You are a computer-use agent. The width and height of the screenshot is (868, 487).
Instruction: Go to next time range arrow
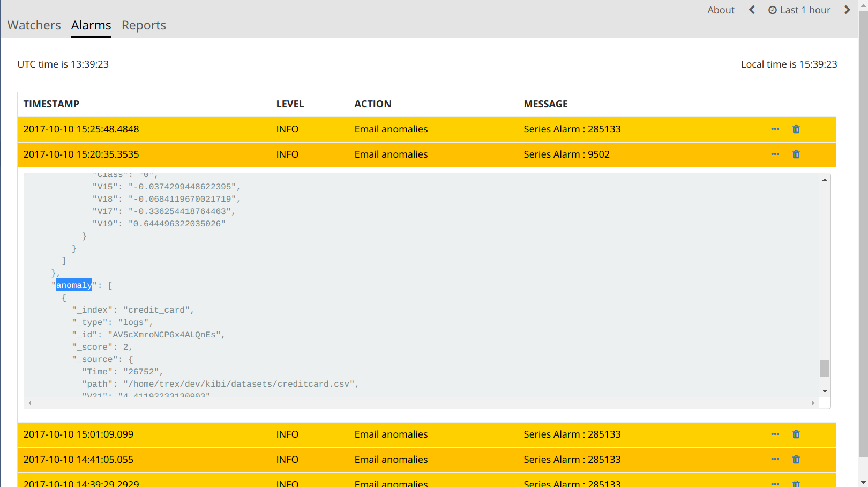(847, 10)
